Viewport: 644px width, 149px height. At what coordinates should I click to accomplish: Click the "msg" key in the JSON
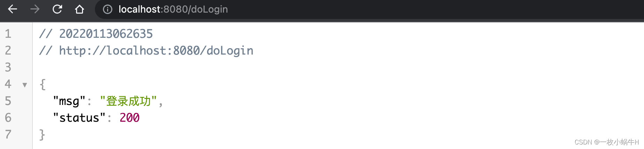click(x=69, y=101)
